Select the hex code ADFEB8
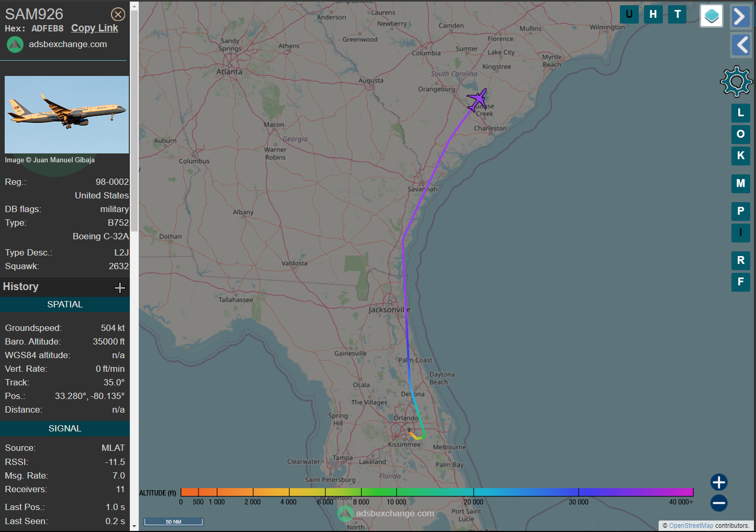756x532 pixels. 47,29
